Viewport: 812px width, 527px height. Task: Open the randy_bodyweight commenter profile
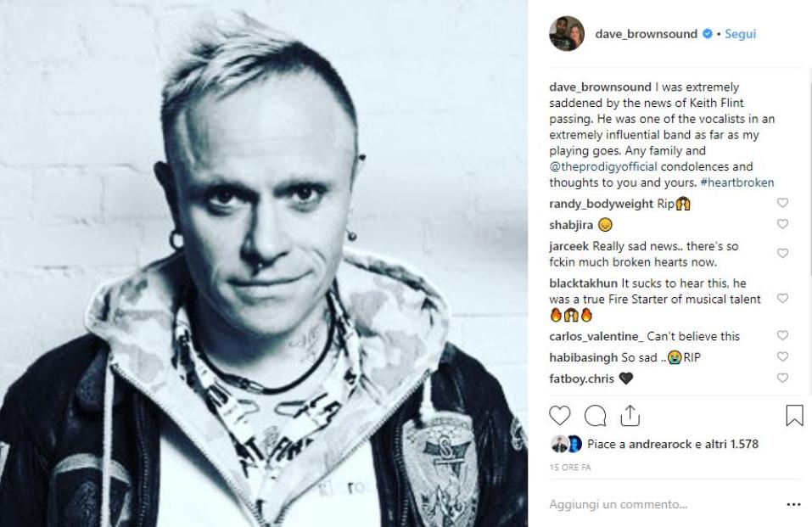click(x=601, y=204)
